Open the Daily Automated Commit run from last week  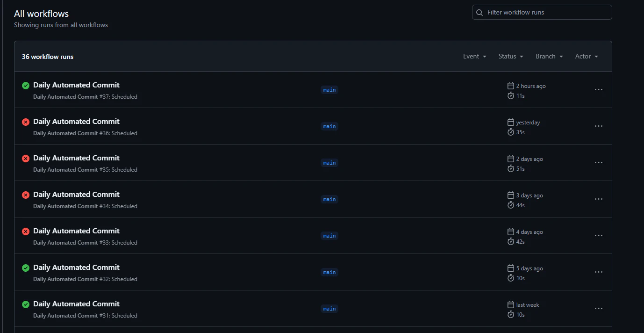coord(76,304)
